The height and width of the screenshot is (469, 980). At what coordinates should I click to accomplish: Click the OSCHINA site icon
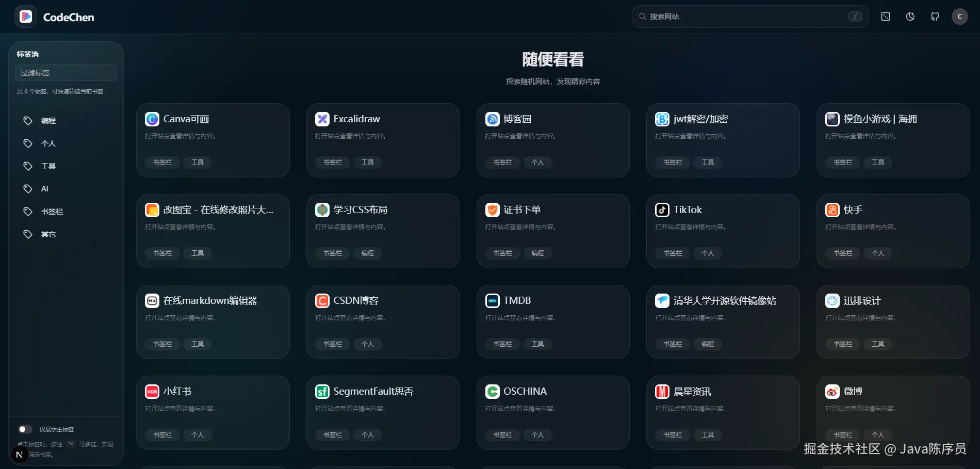pos(493,392)
